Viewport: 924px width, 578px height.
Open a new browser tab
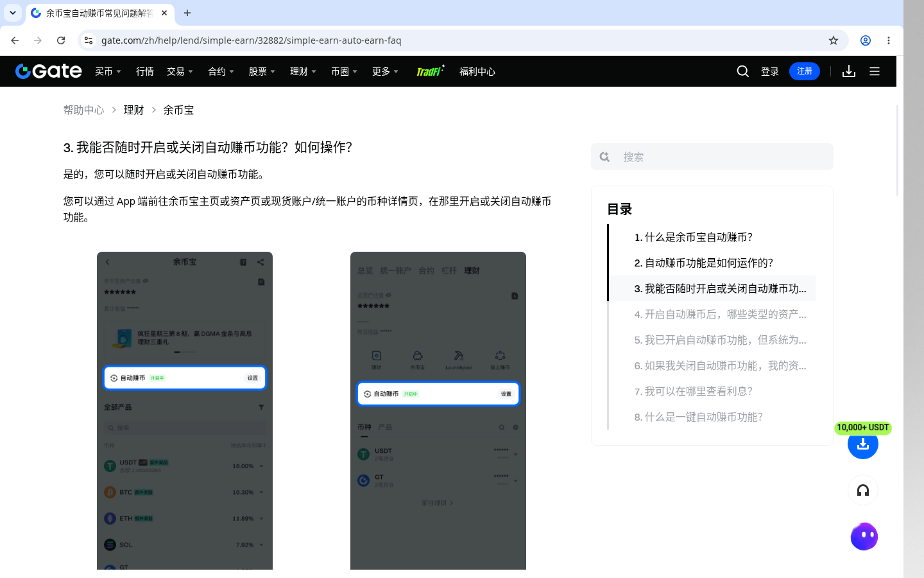click(x=187, y=13)
